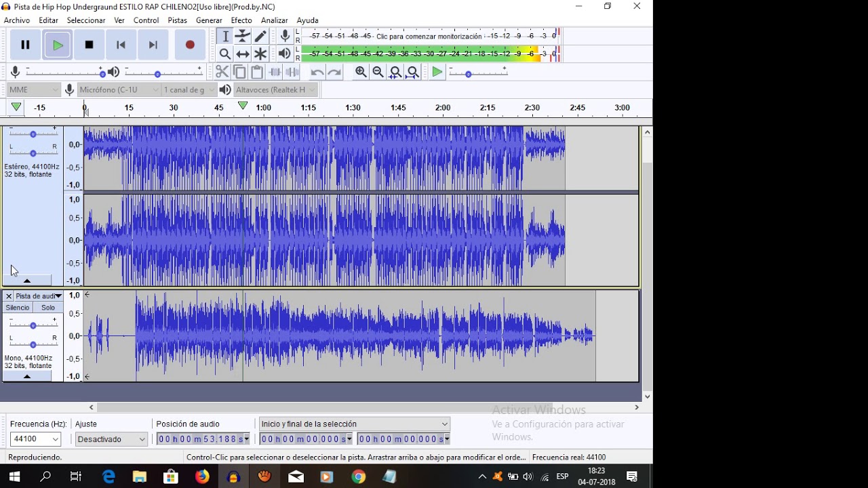Click the Silence audio icon
The height and width of the screenshot is (488, 868).
tap(292, 72)
